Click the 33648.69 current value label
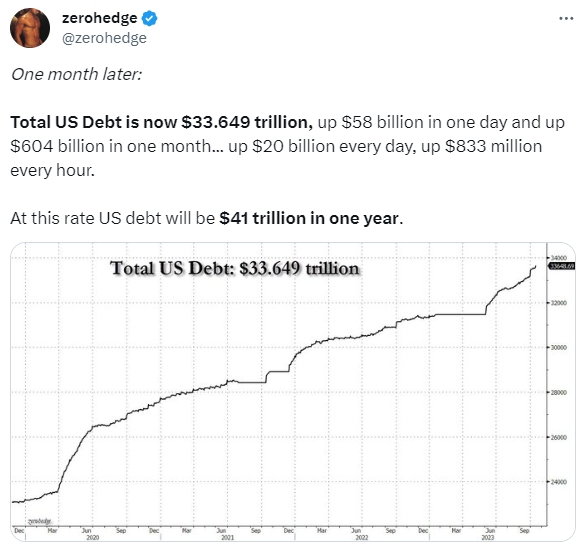 click(x=562, y=266)
